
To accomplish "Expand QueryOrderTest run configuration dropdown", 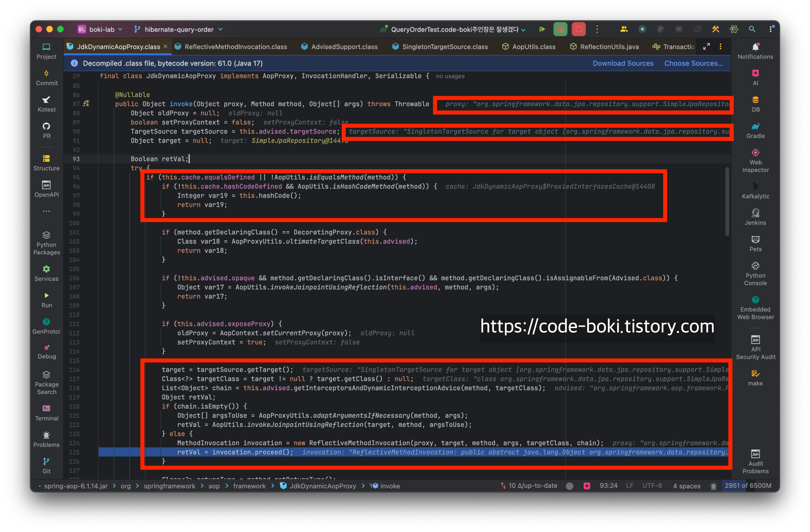I will coord(454,30).
